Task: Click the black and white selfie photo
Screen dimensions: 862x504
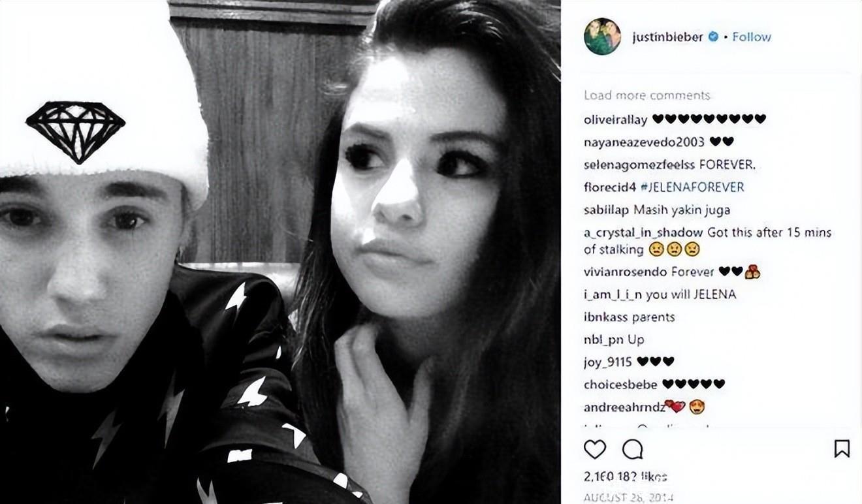Action: click(280, 252)
